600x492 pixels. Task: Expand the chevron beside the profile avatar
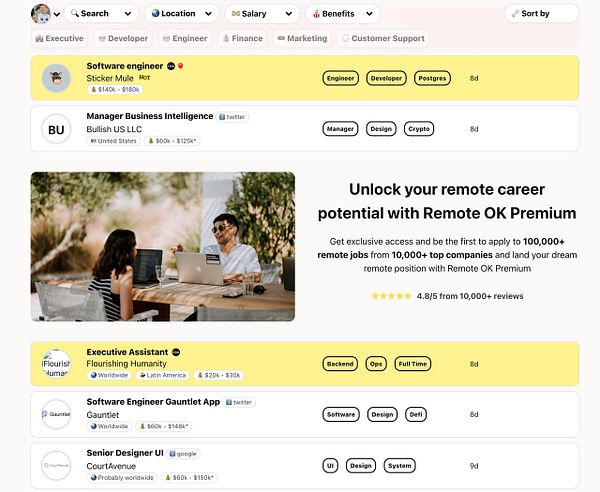pyautogui.click(x=57, y=15)
